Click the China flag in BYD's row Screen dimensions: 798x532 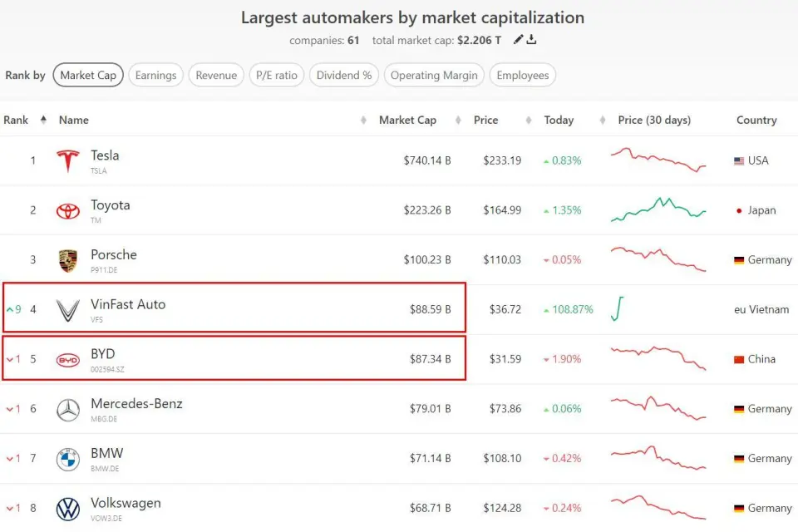[739, 359]
